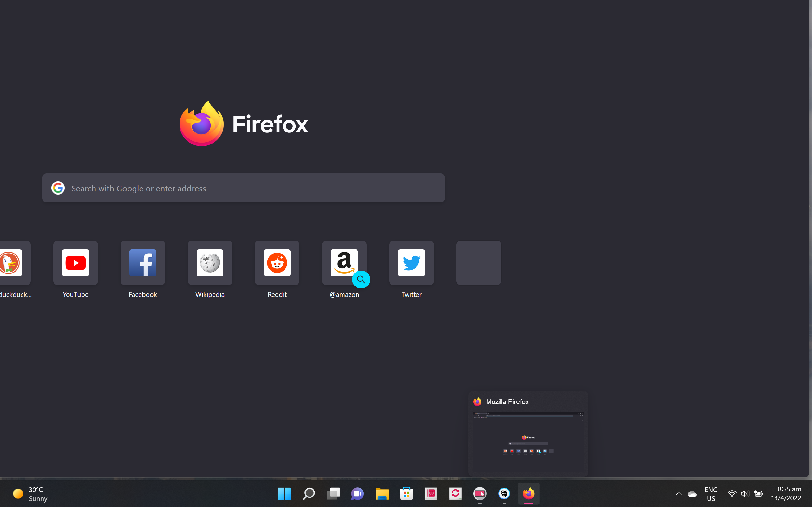
Task: Open the YouTube shortcut tile
Action: (x=75, y=263)
